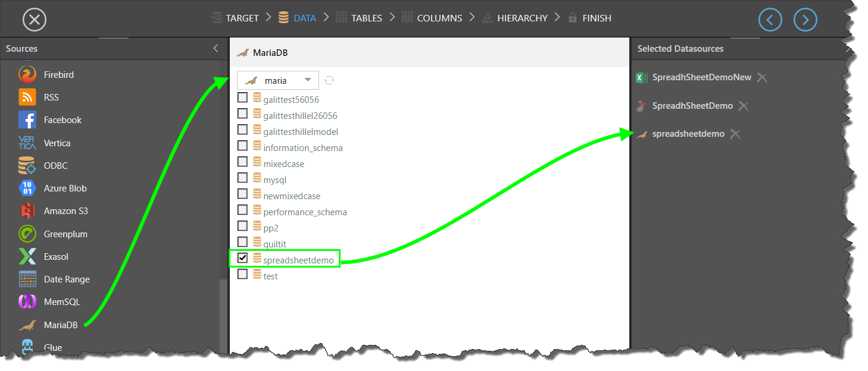Open the DATA wizard step
868x371 pixels.
(x=297, y=18)
